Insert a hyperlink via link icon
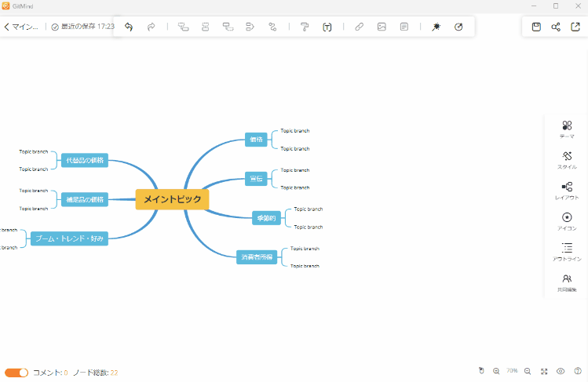 pos(359,27)
